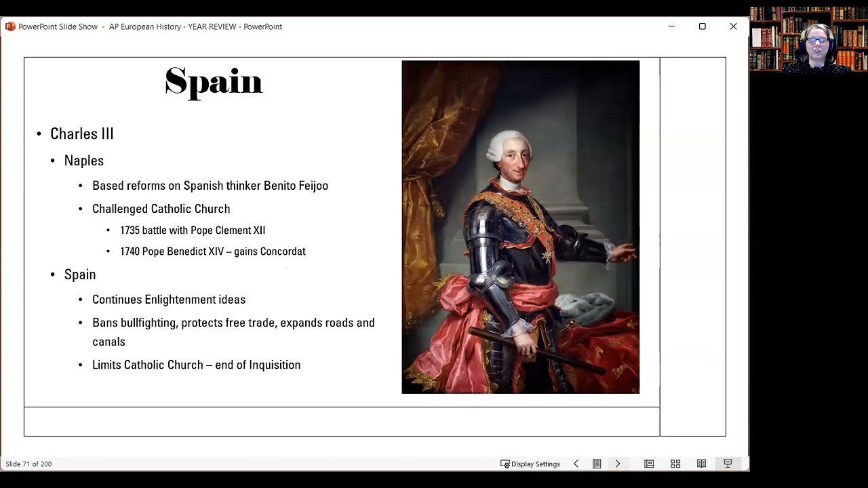Click 'Limits Catholic Church' bullet
868x488 pixels.
197,365
